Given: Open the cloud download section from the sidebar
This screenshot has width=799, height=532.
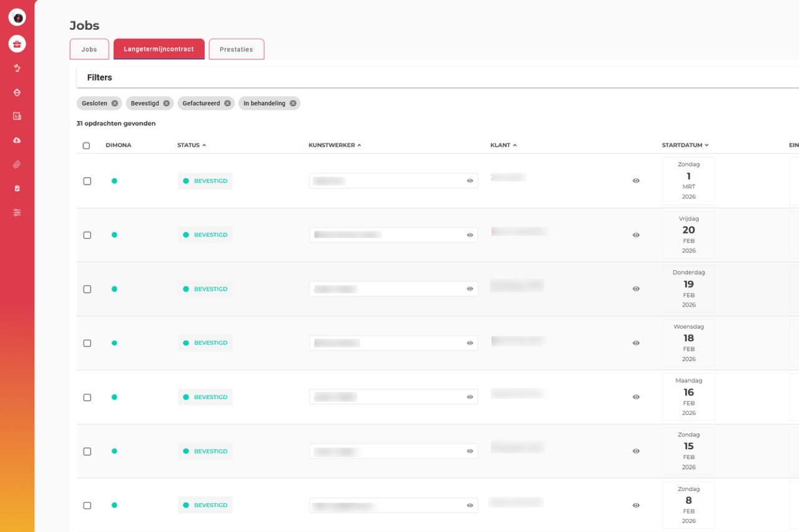Looking at the screenshot, I should coord(17,140).
